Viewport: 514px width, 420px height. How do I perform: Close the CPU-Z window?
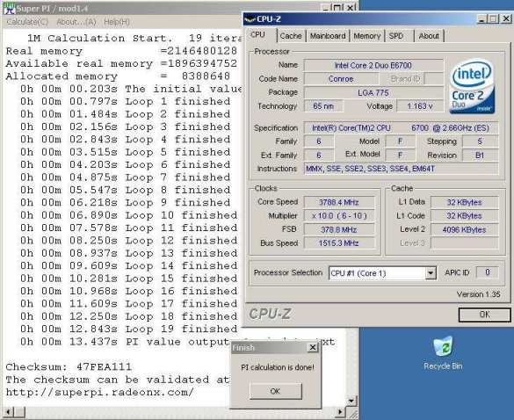pos(506,19)
